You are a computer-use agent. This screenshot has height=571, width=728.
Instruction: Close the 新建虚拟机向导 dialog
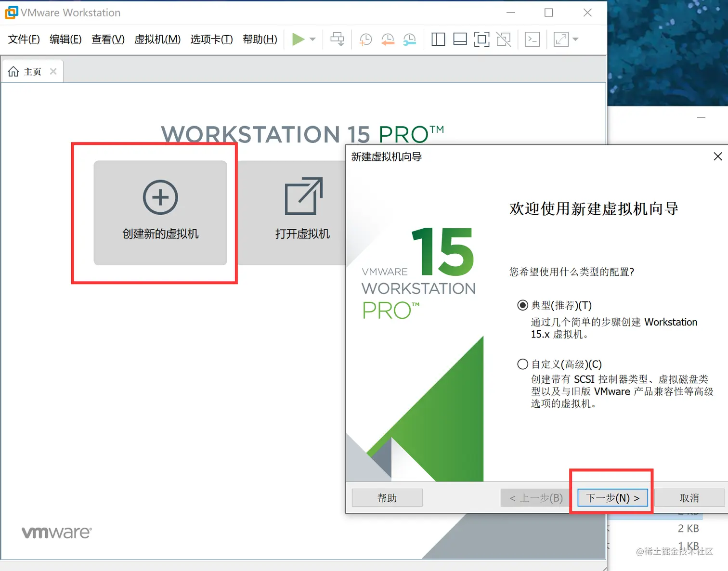[717, 156]
